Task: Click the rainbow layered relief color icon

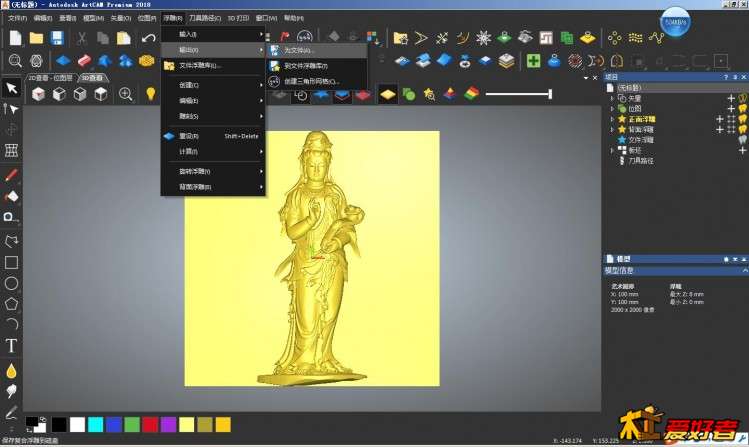Action: (471, 94)
